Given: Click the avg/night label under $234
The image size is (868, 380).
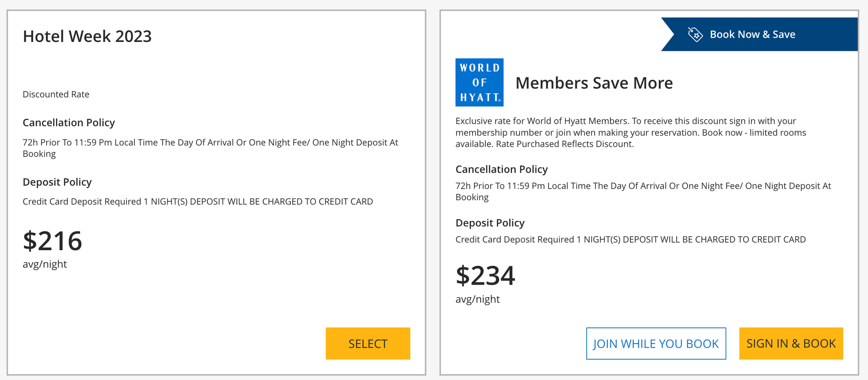Looking at the screenshot, I should (477, 299).
